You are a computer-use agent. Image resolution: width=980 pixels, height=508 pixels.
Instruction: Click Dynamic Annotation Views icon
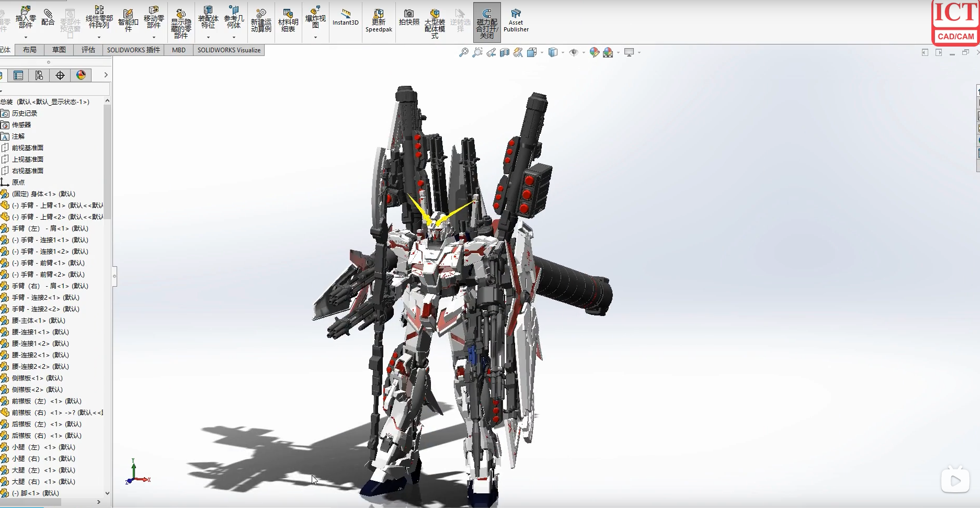tap(518, 52)
